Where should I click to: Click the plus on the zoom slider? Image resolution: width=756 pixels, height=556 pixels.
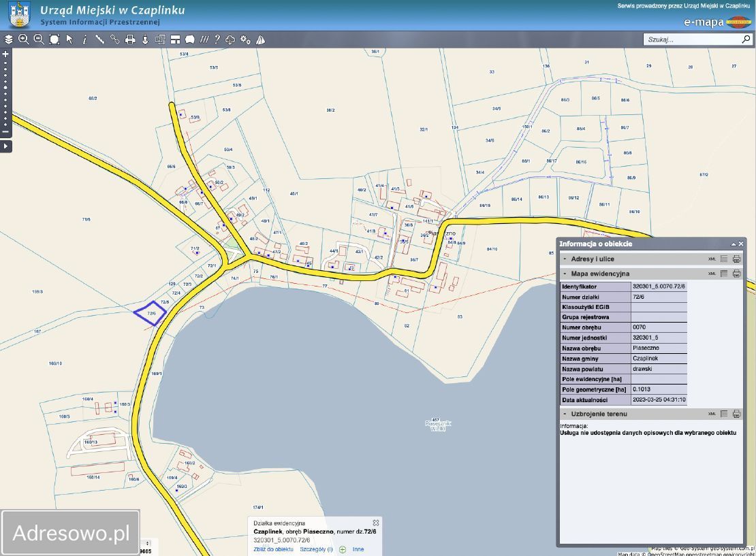(5, 54)
